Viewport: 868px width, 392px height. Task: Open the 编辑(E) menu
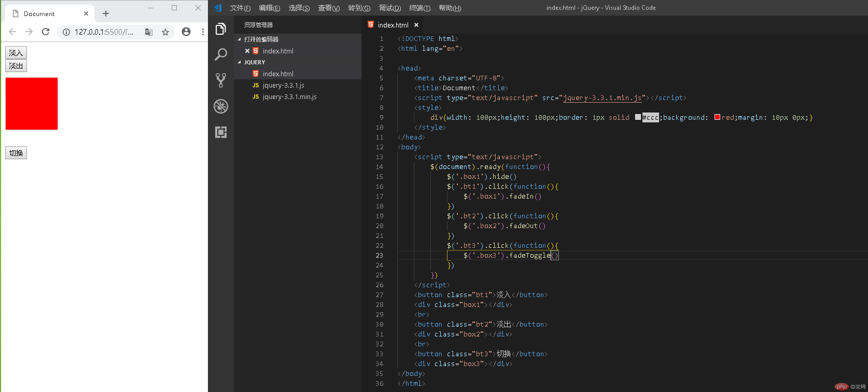tap(270, 8)
